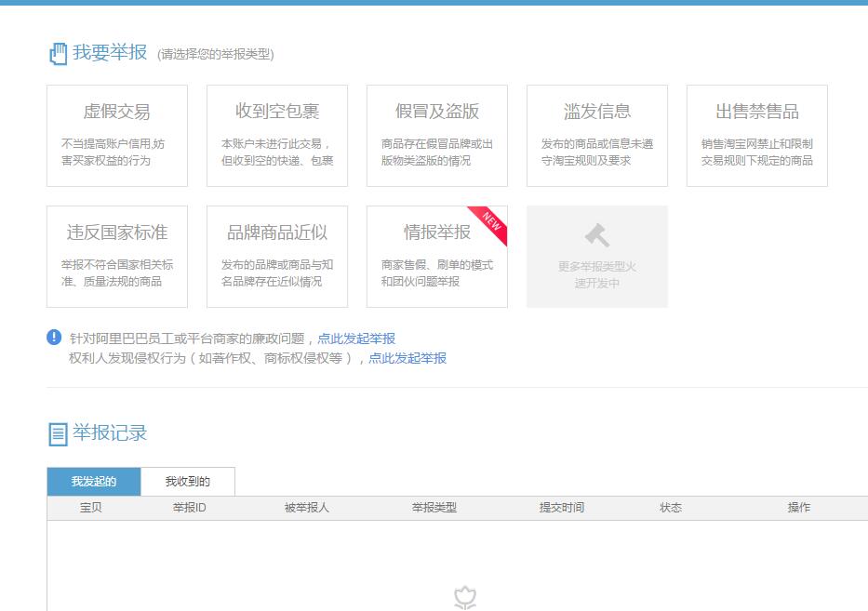Choose 滥发信息 as report type
This screenshot has height=611, width=868.
(x=596, y=135)
